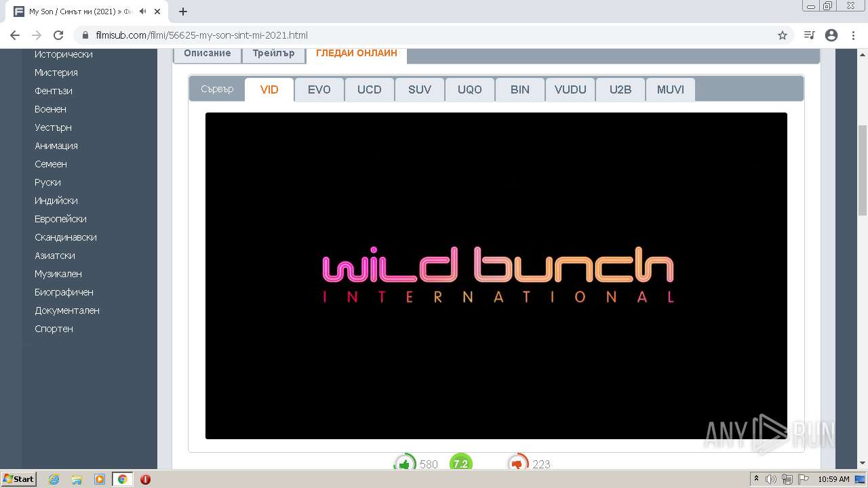Image resolution: width=868 pixels, height=488 pixels.
Task: Select the UQO server tab
Action: click(470, 89)
